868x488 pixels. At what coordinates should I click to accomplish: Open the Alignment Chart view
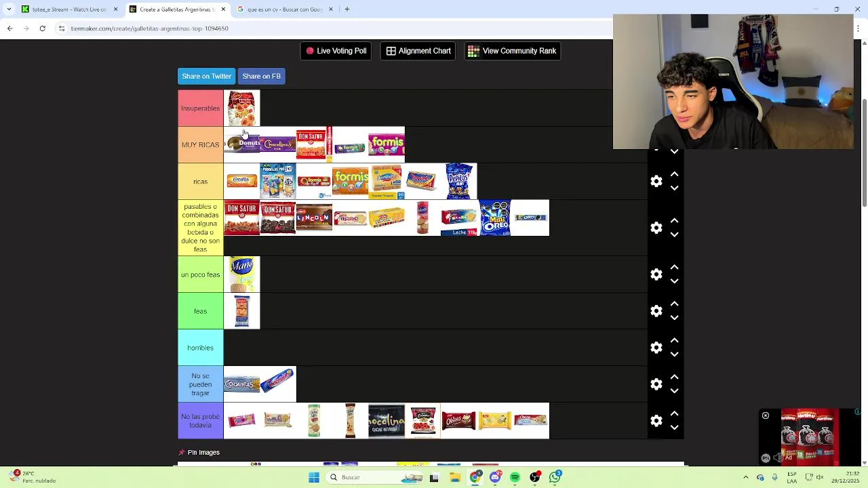point(418,51)
